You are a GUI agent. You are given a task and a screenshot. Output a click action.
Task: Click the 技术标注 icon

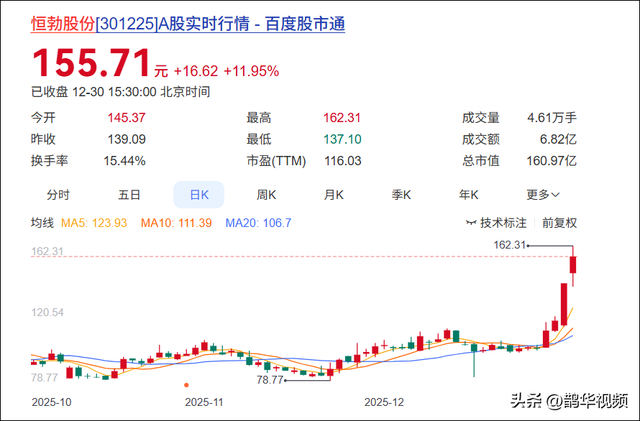(x=471, y=223)
